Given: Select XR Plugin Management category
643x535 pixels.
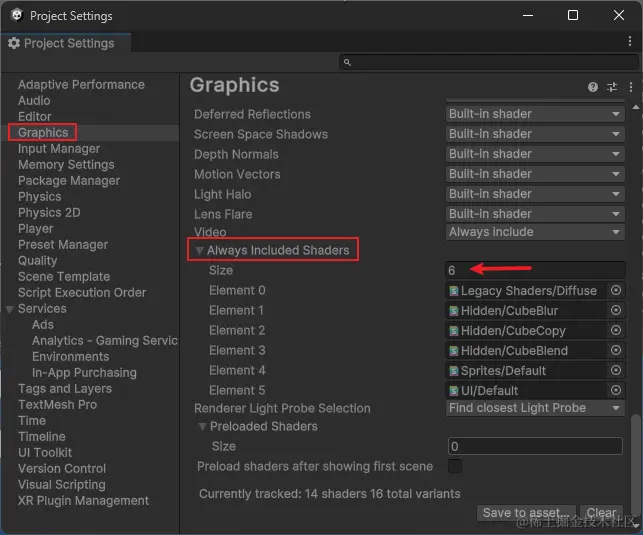Looking at the screenshot, I should pyautogui.click(x=83, y=501).
